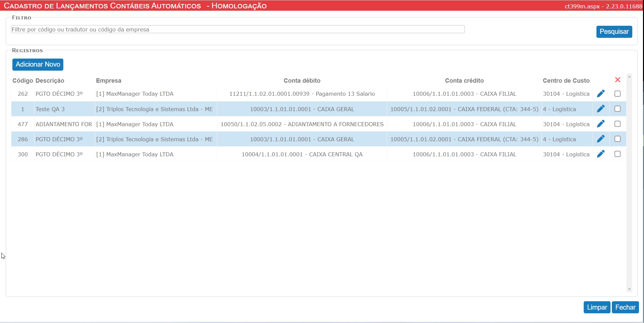Select code cell 262
This screenshot has width=644, height=323.
click(x=23, y=94)
